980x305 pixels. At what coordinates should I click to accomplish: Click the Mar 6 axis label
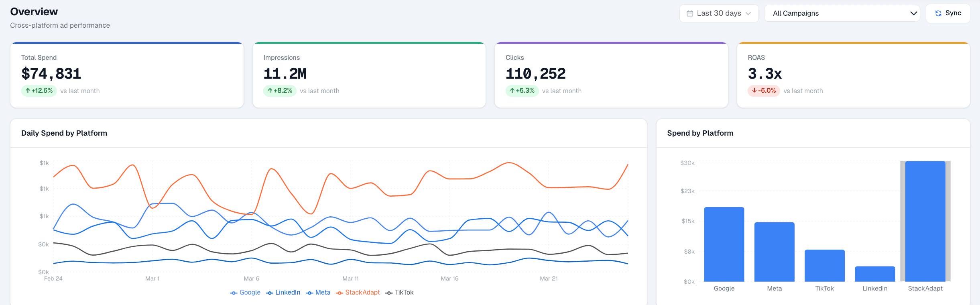coord(252,279)
